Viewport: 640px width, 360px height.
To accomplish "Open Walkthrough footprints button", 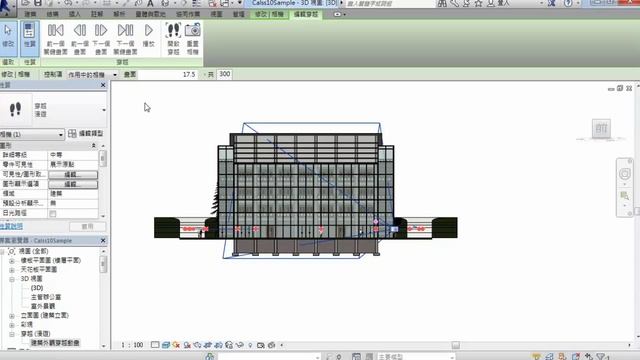I will pyautogui.click(x=173, y=39).
